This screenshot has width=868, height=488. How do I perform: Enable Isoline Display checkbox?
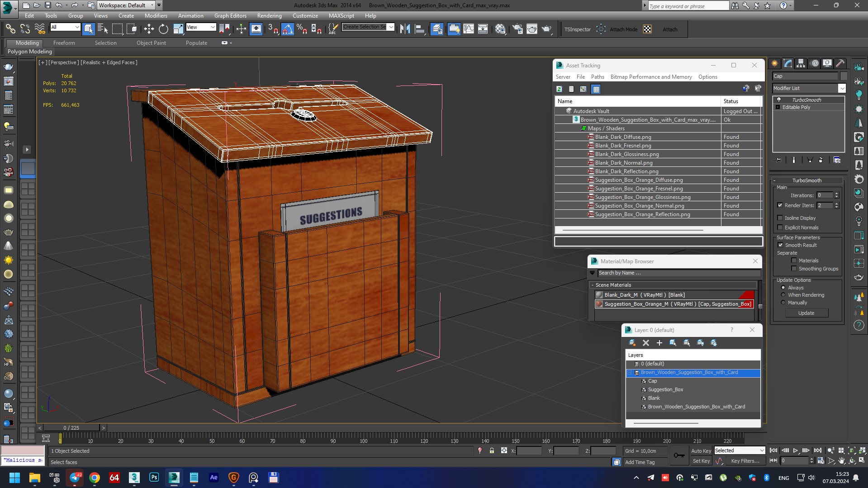coord(780,218)
